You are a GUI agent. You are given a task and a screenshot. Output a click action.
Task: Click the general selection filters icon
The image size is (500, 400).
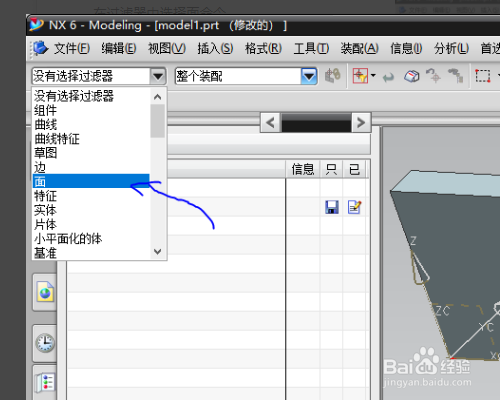(360, 76)
